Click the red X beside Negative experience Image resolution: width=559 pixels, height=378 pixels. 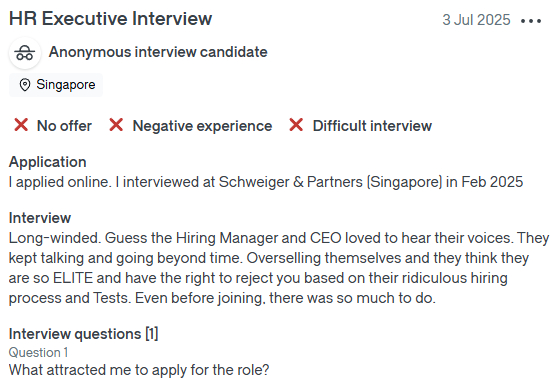pos(116,125)
